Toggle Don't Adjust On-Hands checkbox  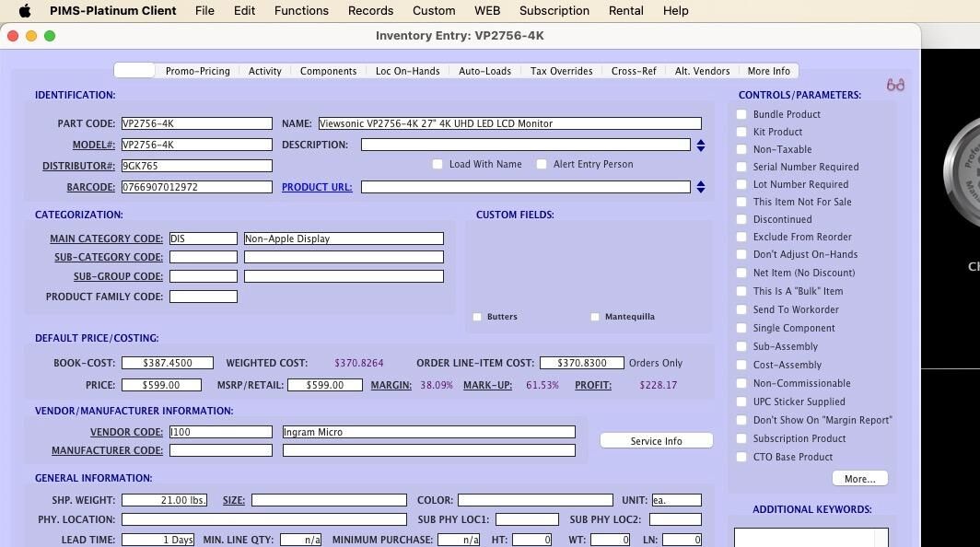click(741, 254)
